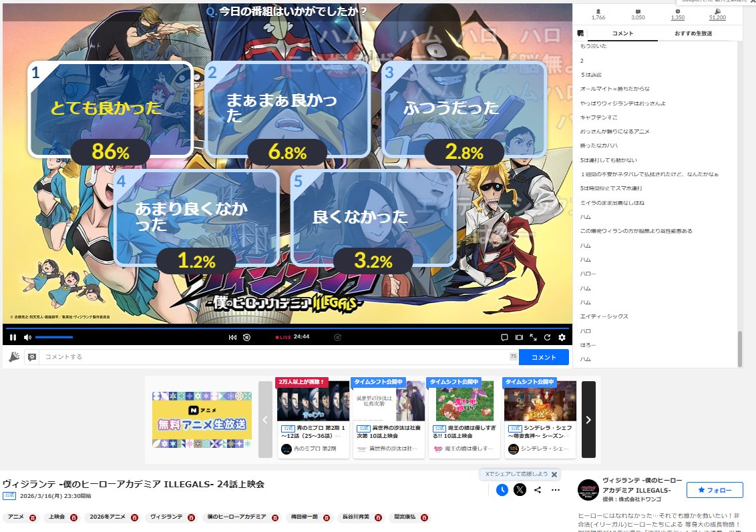Switch to the おすすめ生放送 tab

tap(695, 31)
